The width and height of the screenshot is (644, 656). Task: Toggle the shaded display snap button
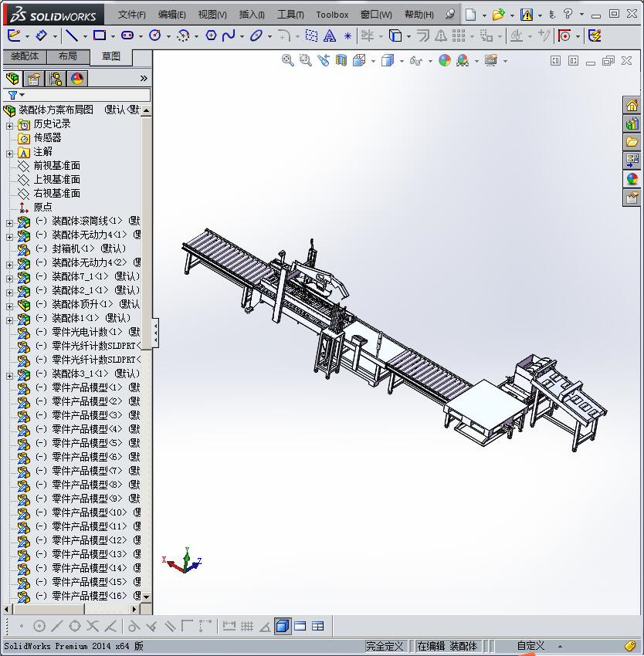(x=283, y=626)
